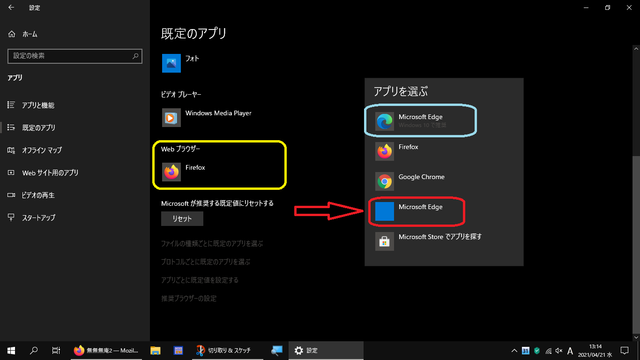Click the volume tray icon
Viewport: 640px width, 360px height.
[559, 351]
